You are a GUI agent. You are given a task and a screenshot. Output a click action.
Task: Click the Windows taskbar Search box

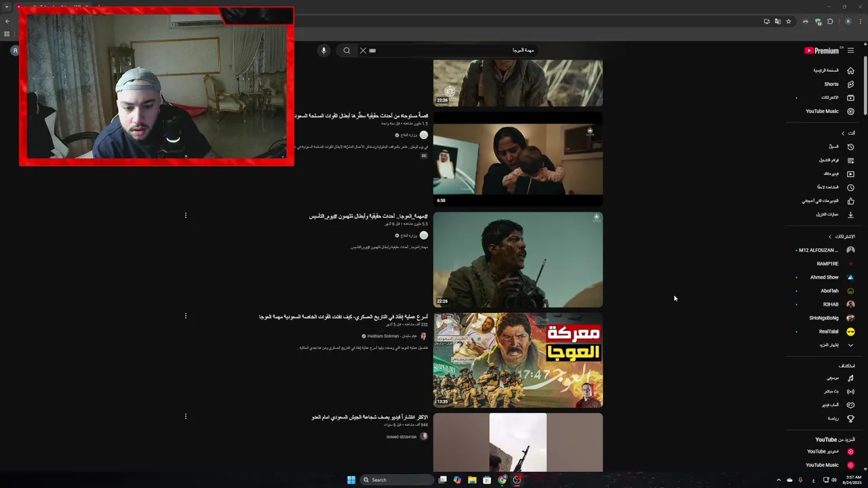397,480
